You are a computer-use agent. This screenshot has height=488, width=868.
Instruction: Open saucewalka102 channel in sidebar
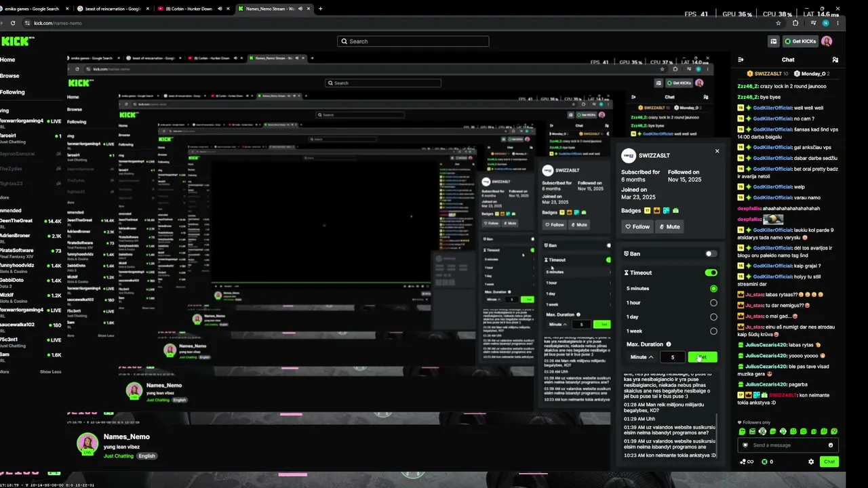click(x=31, y=327)
